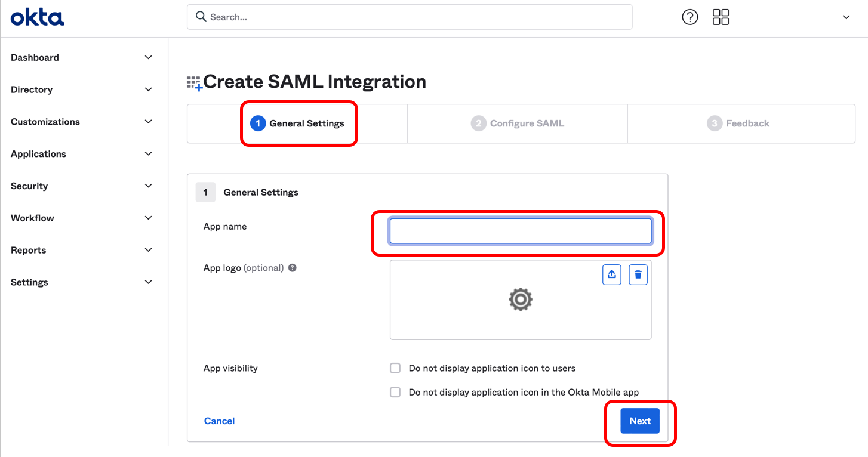The height and width of the screenshot is (457, 868).
Task: Open the help question mark icon
Action: (x=690, y=17)
